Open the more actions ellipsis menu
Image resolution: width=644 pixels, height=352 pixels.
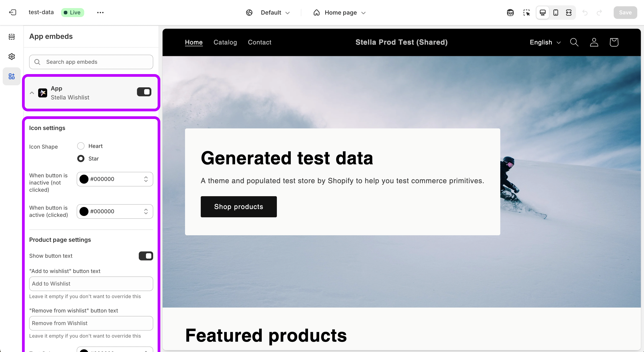click(100, 13)
